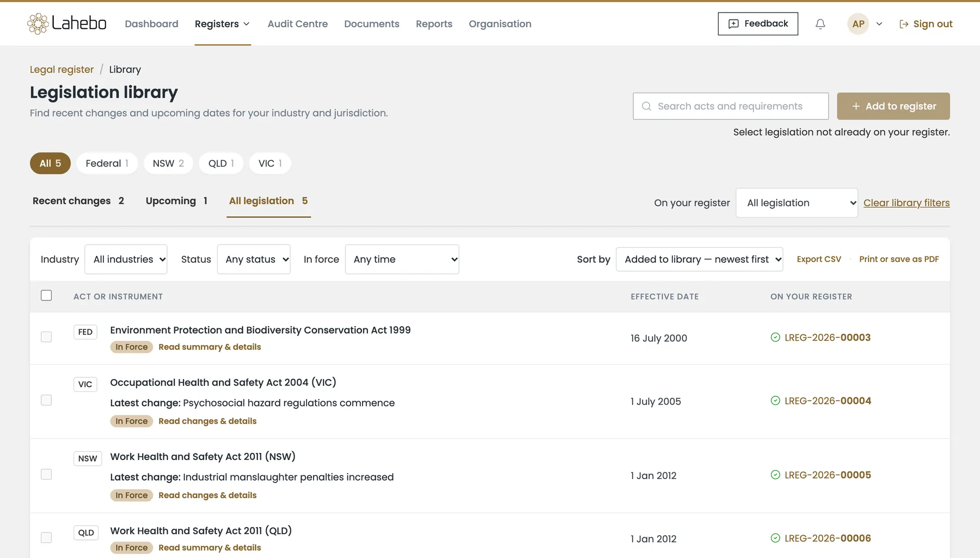Screen dimensions: 980x558
Task: Select checkbox for Work Health and Safety Act (NSW)
Action: (x=46, y=474)
